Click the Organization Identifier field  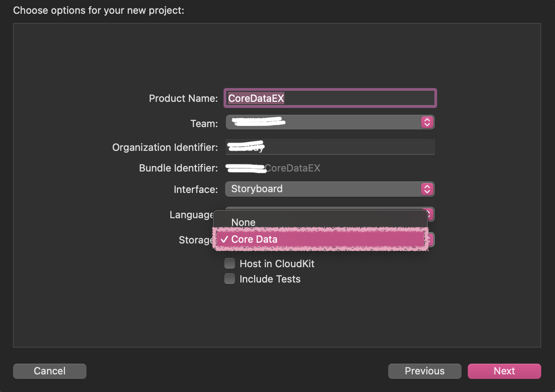click(x=330, y=147)
